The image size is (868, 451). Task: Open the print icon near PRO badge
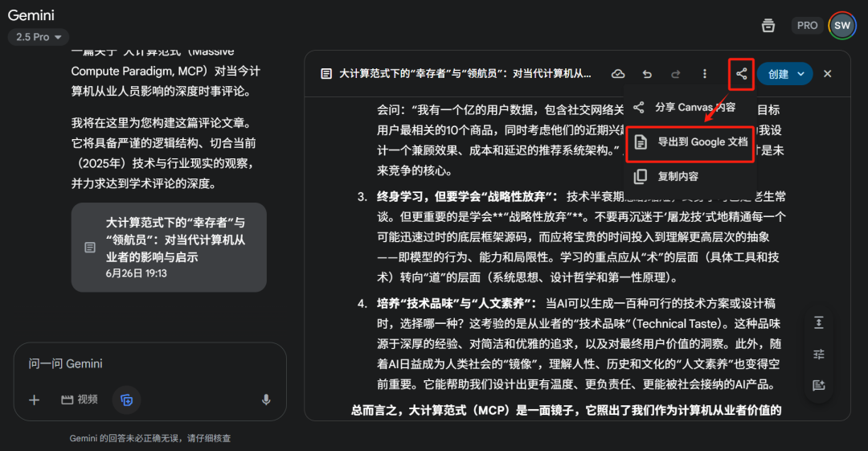(768, 26)
